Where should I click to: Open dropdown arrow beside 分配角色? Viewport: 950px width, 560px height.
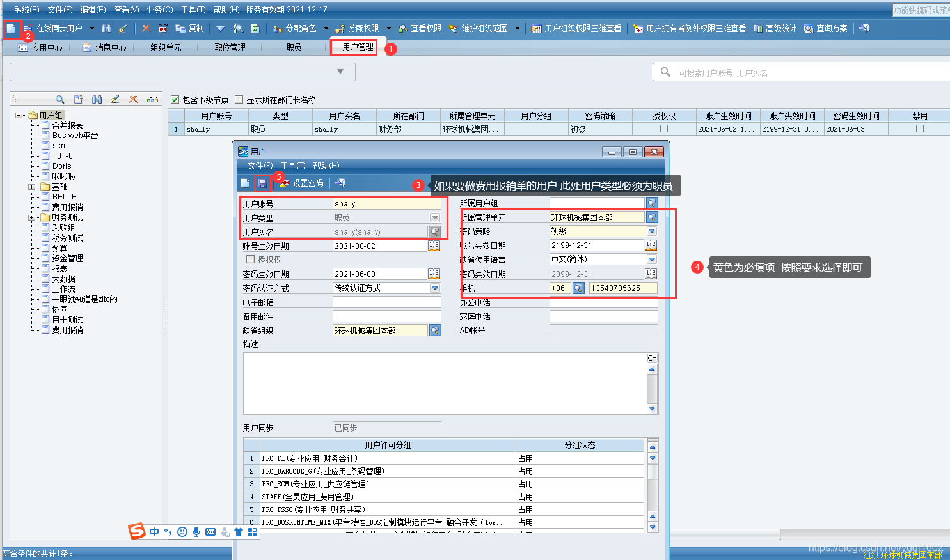[x=326, y=28]
